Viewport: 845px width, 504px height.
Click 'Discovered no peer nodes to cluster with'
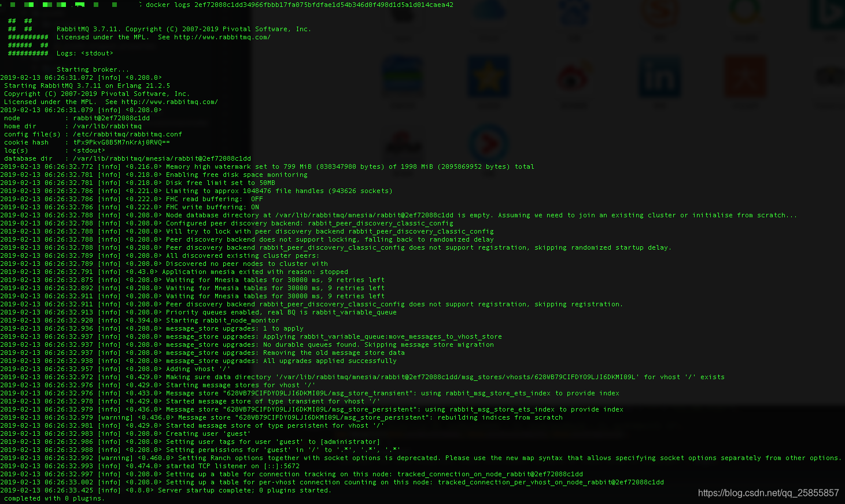[247, 264]
